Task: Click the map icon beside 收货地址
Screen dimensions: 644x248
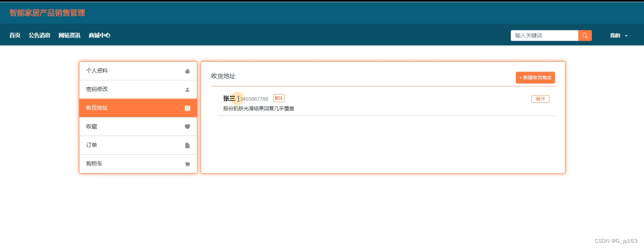Action: pos(187,108)
